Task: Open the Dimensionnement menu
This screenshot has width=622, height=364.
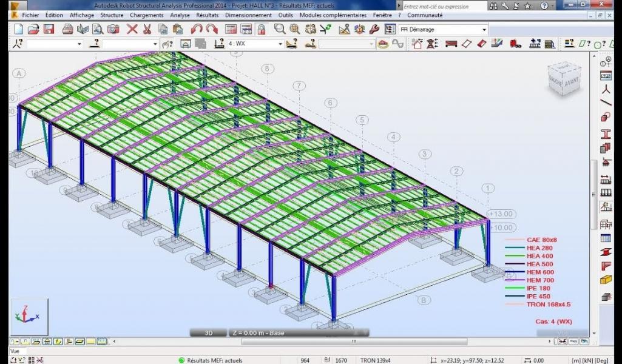Action: (x=248, y=15)
